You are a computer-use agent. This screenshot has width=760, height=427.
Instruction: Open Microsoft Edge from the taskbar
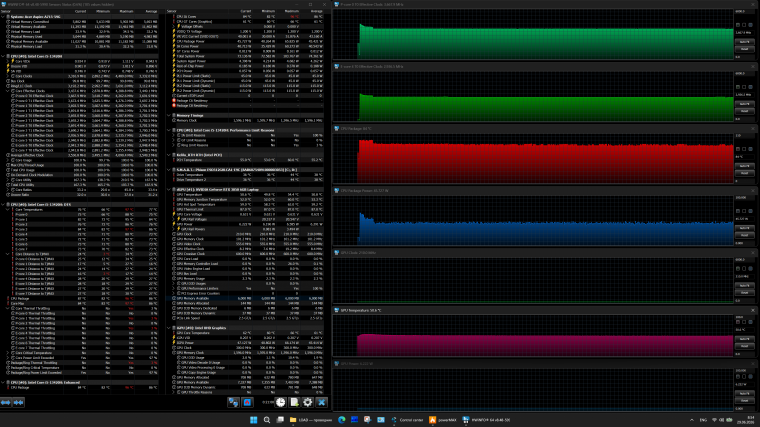(x=342, y=420)
